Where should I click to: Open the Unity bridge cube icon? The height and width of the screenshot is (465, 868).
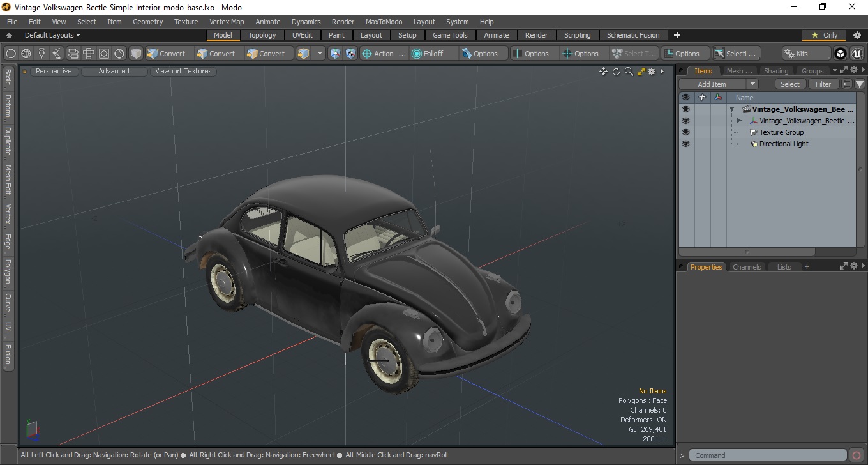click(x=841, y=54)
